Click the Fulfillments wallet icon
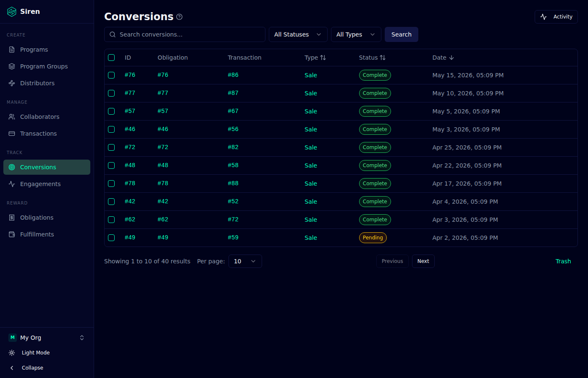The width and height of the screenshot is (588, 378). 12,234
